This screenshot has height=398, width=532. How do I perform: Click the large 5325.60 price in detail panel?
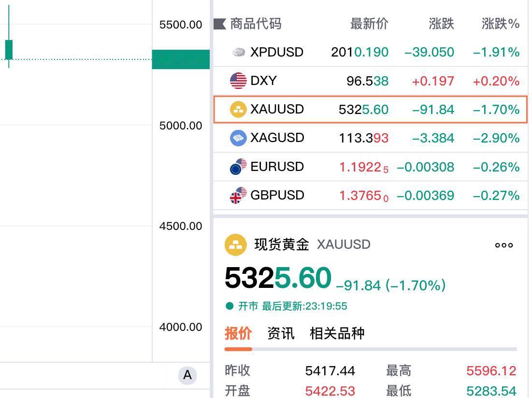pos(278,278)
